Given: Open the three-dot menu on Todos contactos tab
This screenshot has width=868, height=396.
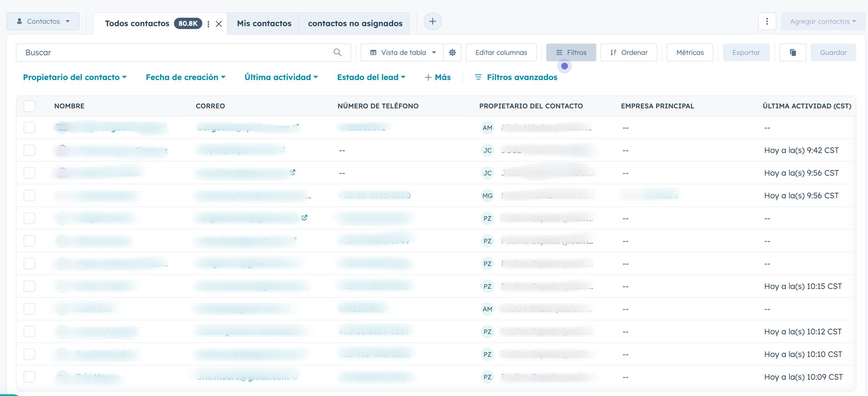Looking at the screenshot, I should tap(209, 24).
